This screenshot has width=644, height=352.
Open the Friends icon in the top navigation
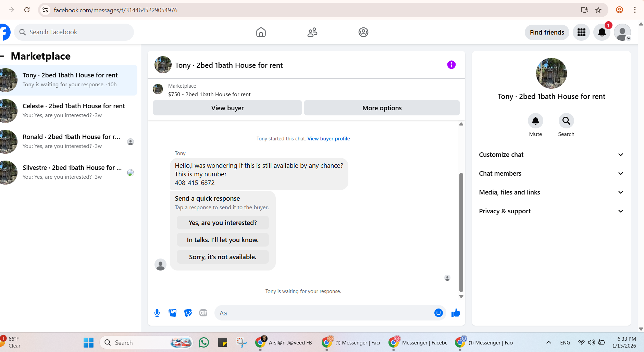coord(312,32)
